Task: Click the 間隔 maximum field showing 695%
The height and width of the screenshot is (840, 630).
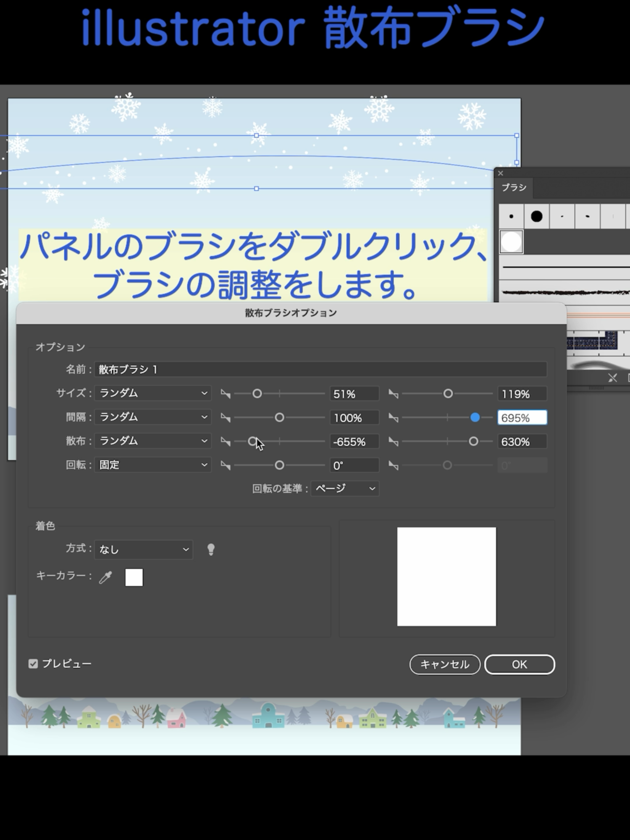Action: pyautogui.click(x=522, y=418)
